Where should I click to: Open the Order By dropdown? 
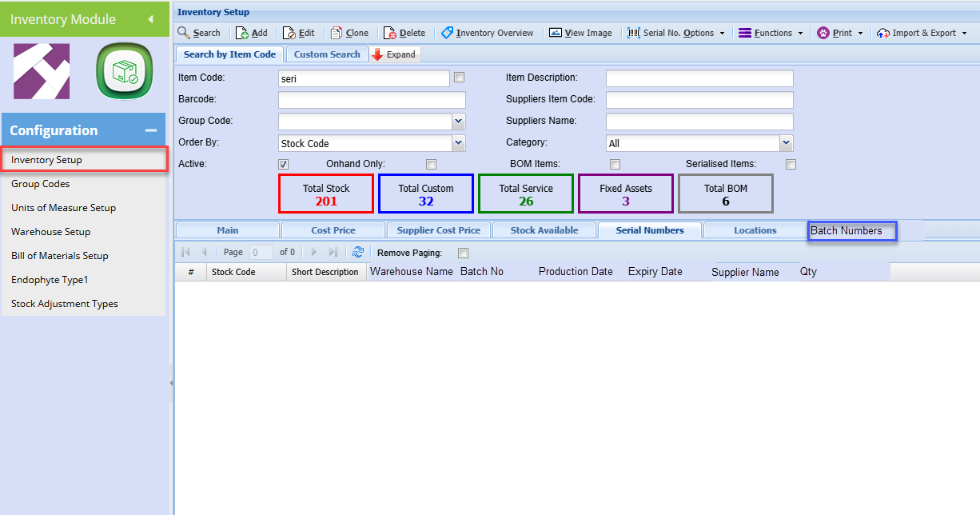(x=458, y=143)
